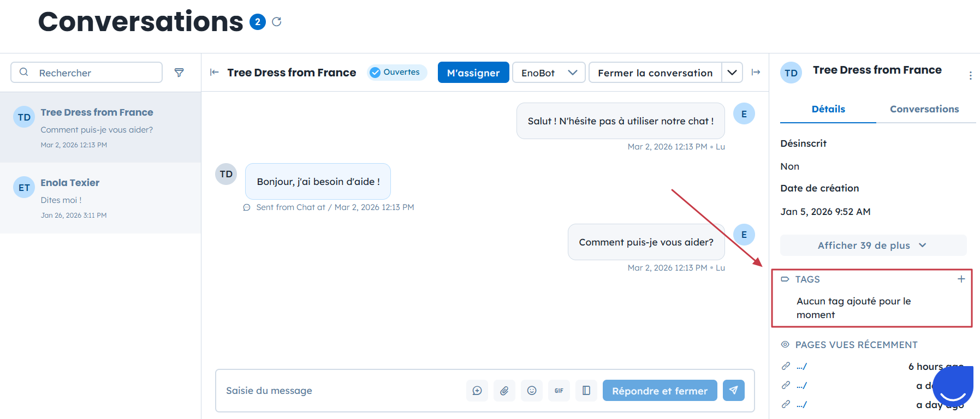The width and height of the screenshot is (980, 419).
Task: Open the contact options three-dot menu
Action: [x=970, y=76]
